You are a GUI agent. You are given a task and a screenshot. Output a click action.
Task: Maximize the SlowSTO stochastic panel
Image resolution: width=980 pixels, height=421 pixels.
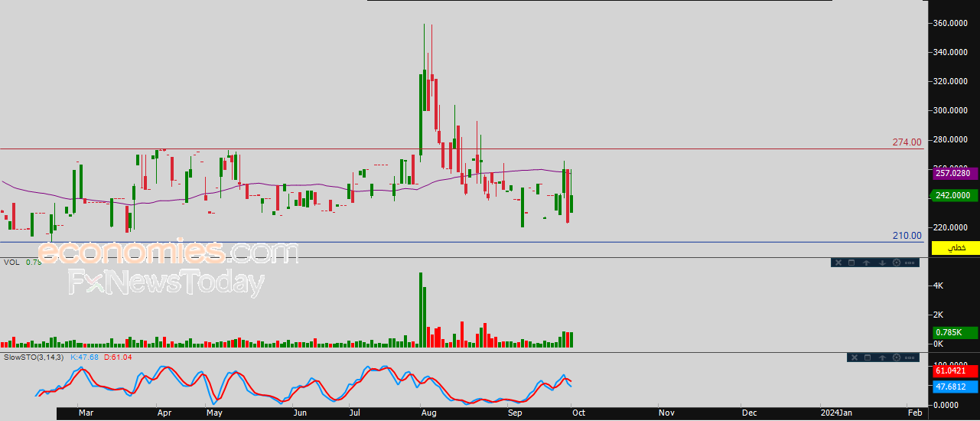click(x=868, y=357)
